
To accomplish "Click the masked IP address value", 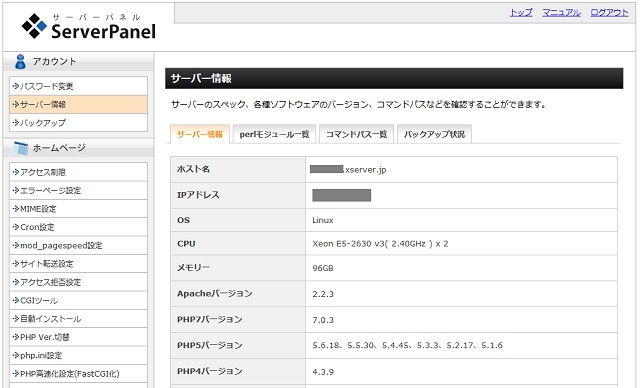I will coord(342,195).
